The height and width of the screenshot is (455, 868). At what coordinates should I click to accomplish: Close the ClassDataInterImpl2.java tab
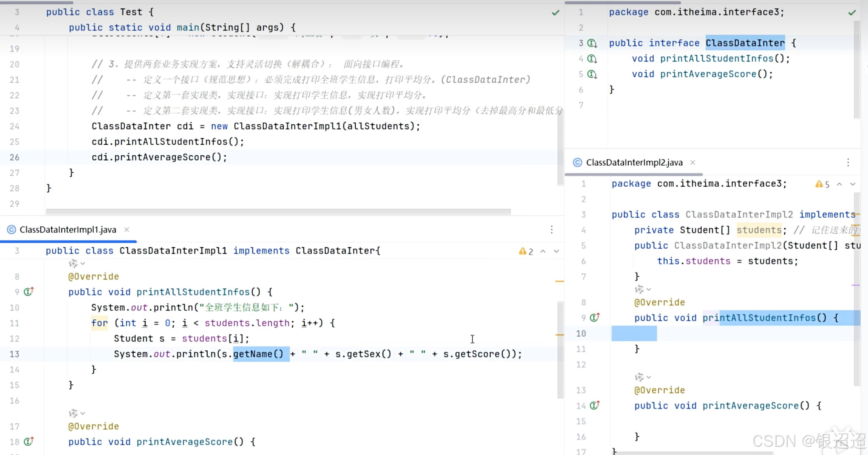click(693, 163)
